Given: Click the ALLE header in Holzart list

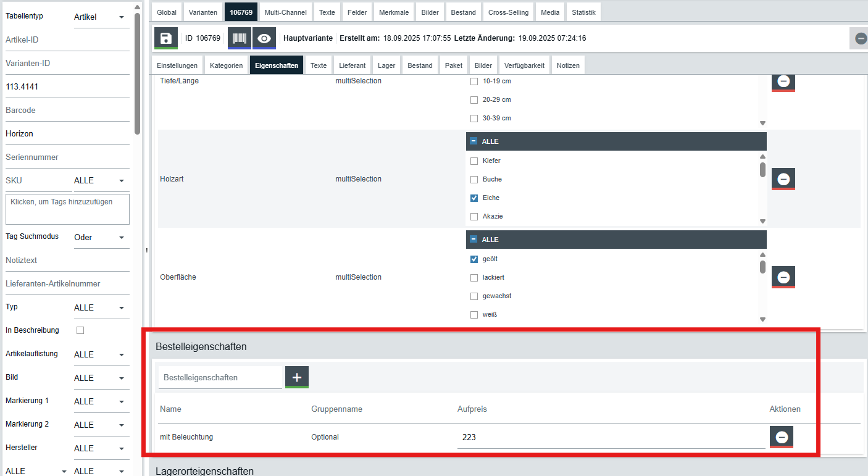Looking at the screenshot, I should point(490,141).
